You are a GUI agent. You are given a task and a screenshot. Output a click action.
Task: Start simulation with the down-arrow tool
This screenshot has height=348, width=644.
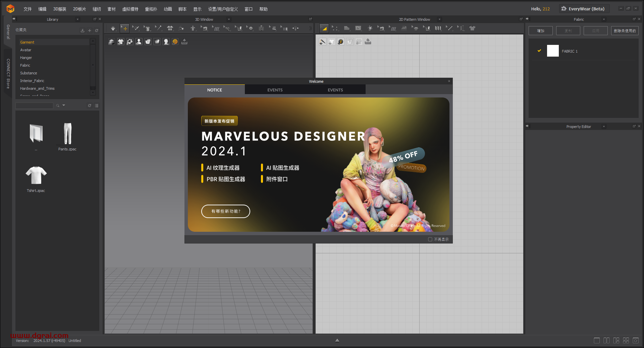click(x=113, y=28)
